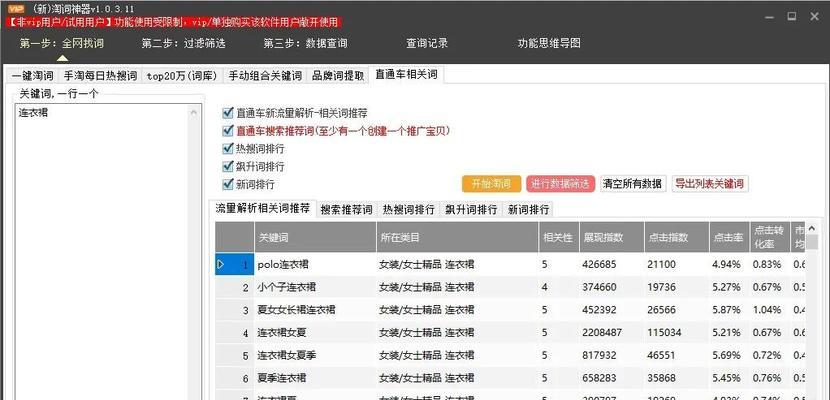
Task: Sort by 点击指数 column header
Action: click(x=676, y=237)
